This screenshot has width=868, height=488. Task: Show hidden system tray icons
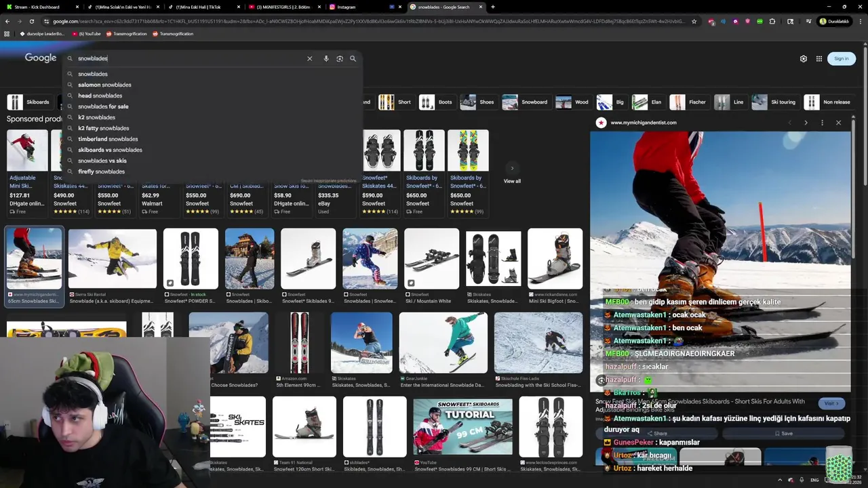(x=780, y=480)
